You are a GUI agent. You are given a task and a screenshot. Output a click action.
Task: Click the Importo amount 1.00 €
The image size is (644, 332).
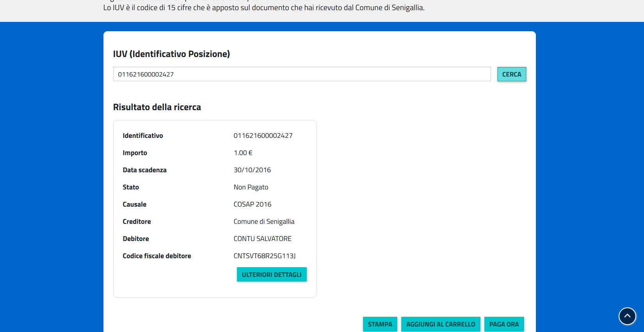pyautogui.click(x=243, y=153)
